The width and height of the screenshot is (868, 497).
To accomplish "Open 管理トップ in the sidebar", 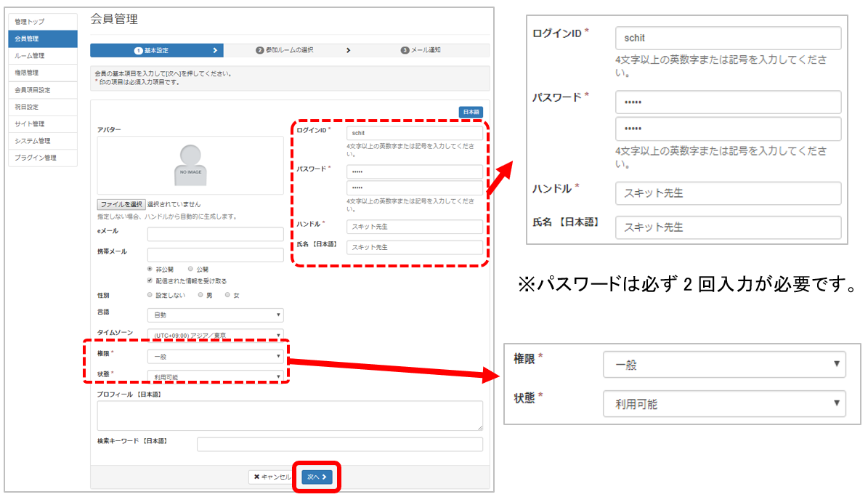I will click(42, 22).
